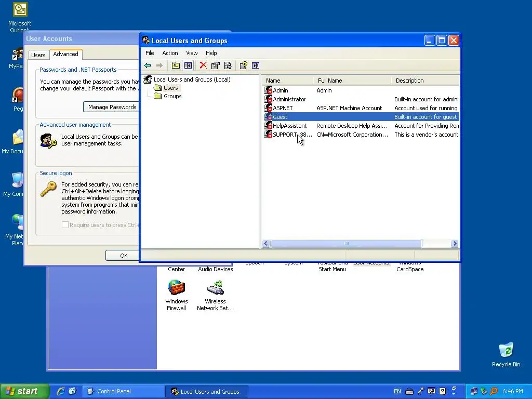
Task: Toggle the Show/Hide Console Tree button
Action: coord(188,65)
